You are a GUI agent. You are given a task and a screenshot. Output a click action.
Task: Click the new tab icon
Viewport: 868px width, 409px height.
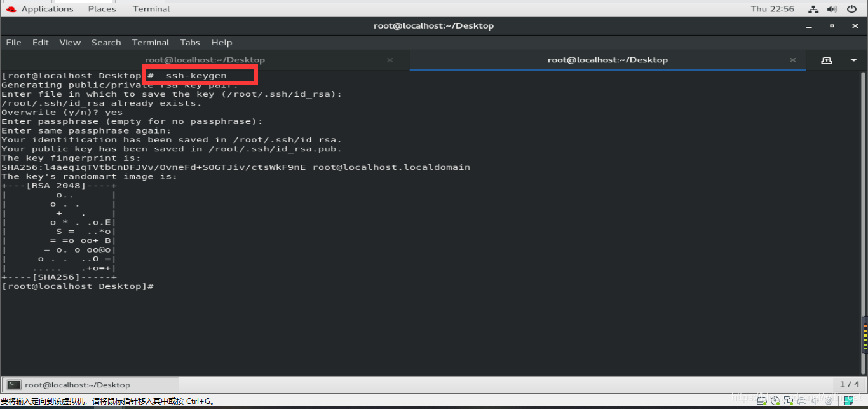[x=827, y=60]
